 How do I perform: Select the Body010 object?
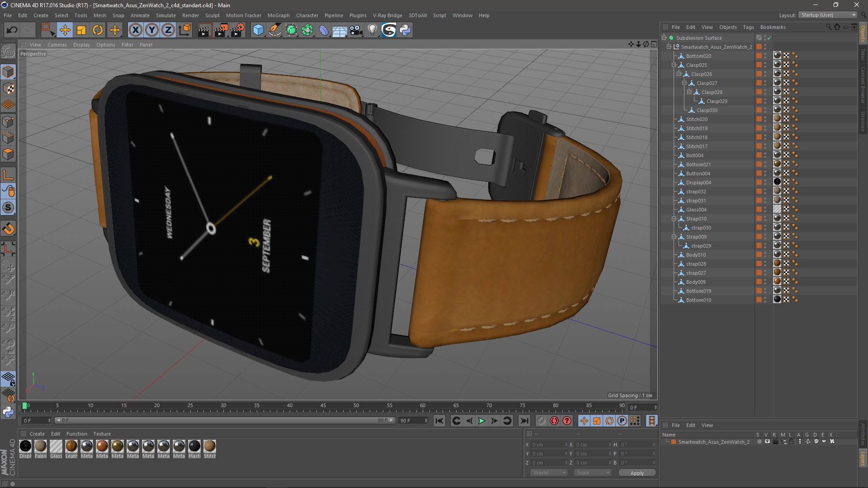696,255
